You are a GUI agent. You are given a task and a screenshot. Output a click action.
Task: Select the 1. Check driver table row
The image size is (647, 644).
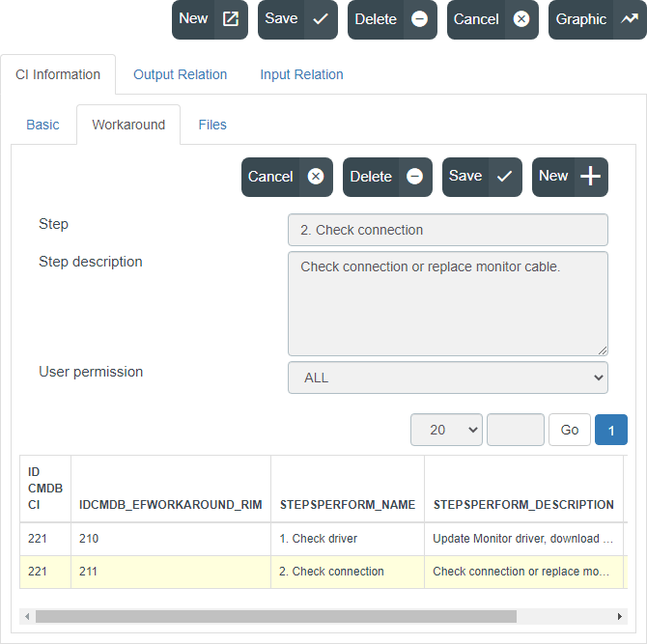pyautogui.click(x=323, y=539)
